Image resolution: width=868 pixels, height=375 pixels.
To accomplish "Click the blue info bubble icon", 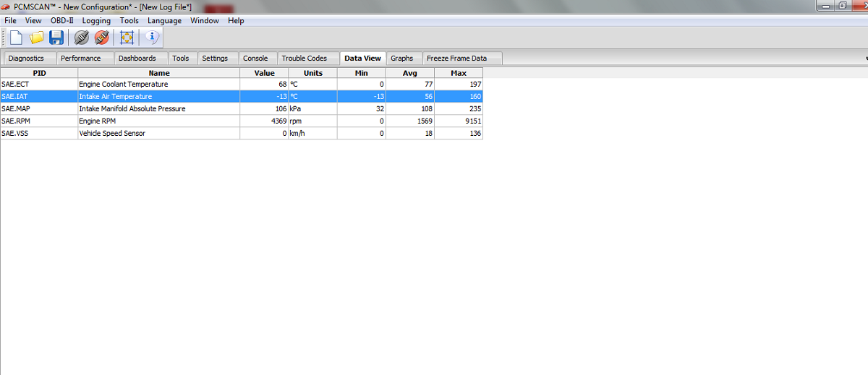I will [x=153, y=37].
